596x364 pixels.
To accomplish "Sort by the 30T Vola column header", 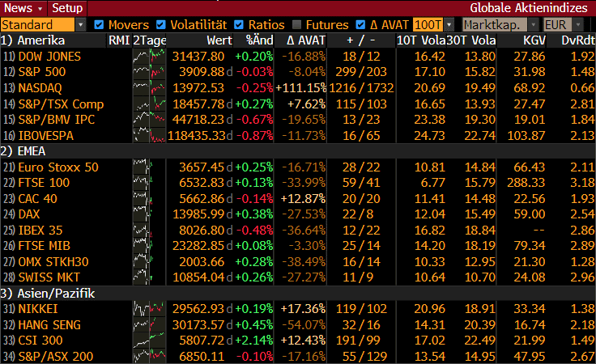I will 471,40.
